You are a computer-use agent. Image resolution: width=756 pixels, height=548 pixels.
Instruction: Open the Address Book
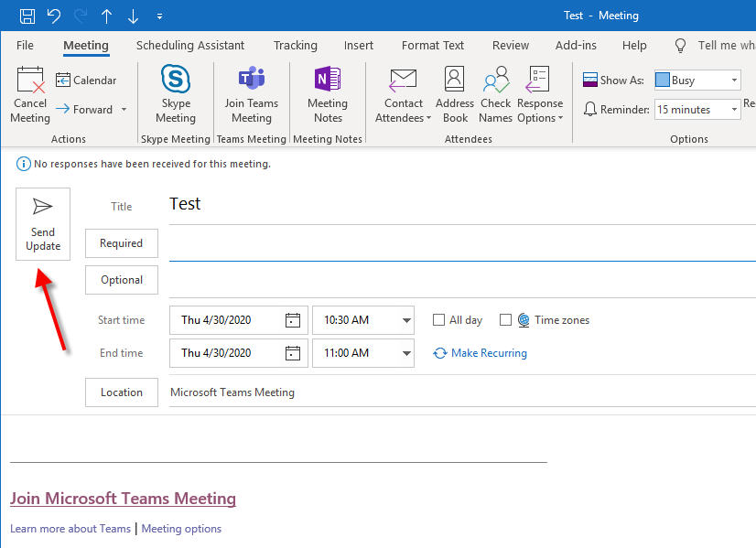[454, 92]
